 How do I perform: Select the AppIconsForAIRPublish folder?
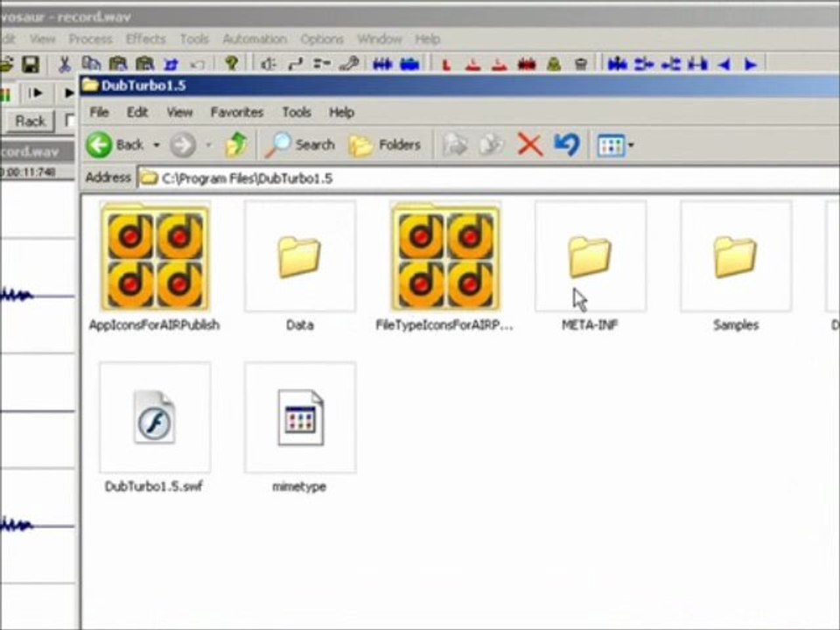[154, 267]
